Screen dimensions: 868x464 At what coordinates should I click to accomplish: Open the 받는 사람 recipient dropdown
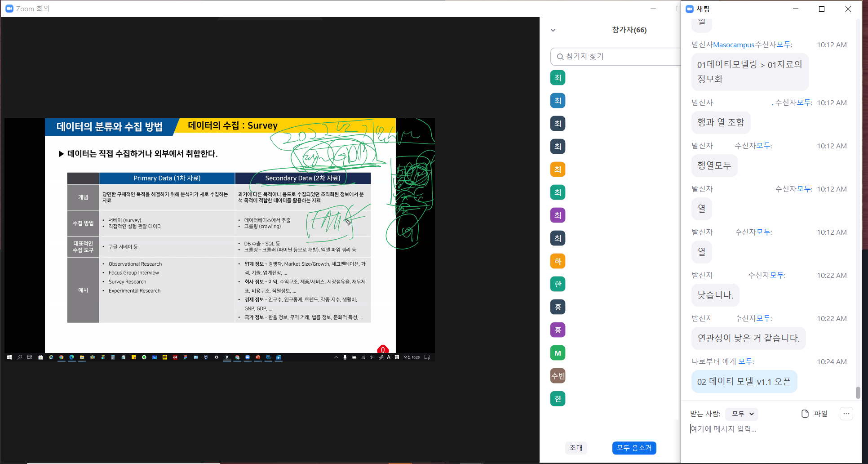pyautogui.click(x=742, y=414)
